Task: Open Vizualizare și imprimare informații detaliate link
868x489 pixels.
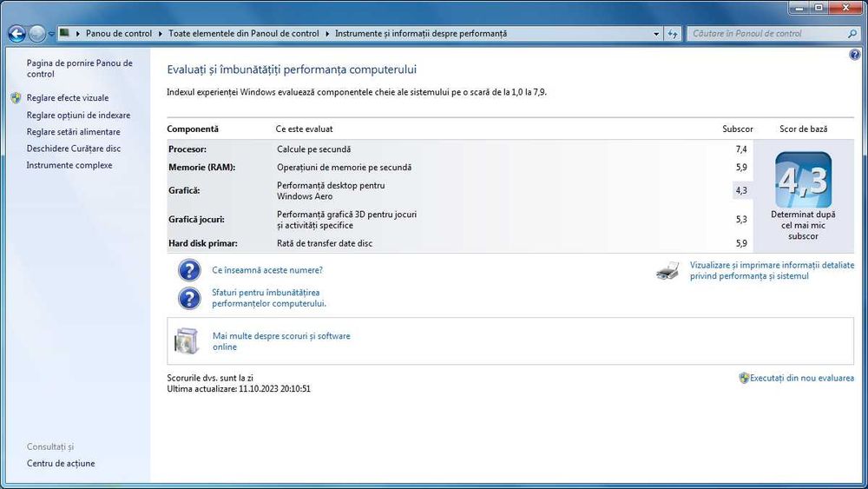Action: [772, 271]
